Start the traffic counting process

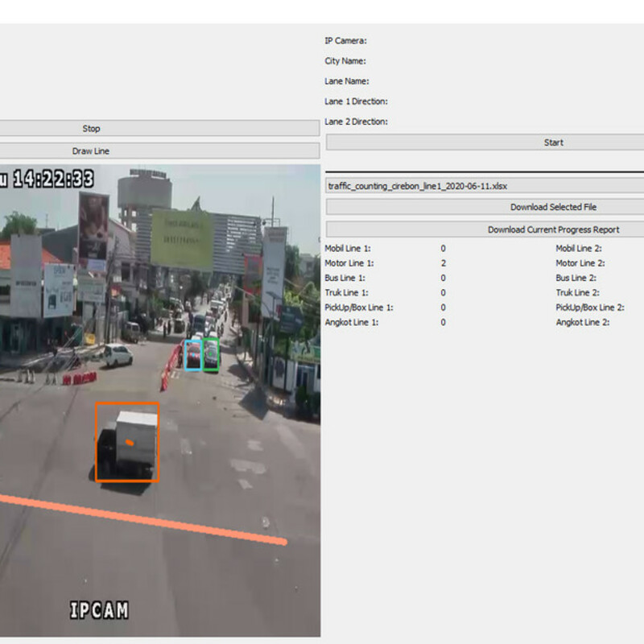pyautogui.click(x=553, y=142)
